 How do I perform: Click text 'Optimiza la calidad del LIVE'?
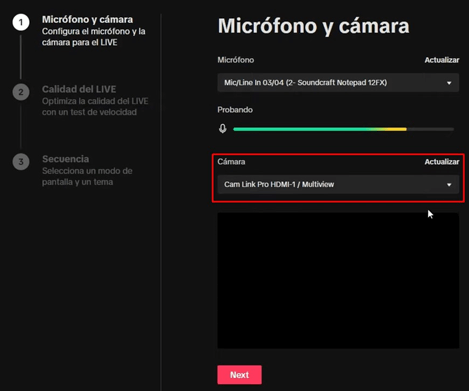(95, 101)
